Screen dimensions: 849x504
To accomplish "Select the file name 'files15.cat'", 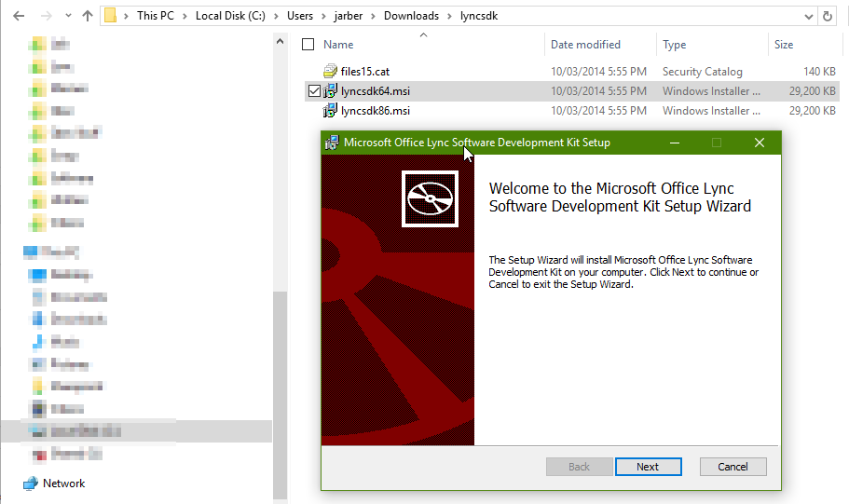I will [365, 72].
